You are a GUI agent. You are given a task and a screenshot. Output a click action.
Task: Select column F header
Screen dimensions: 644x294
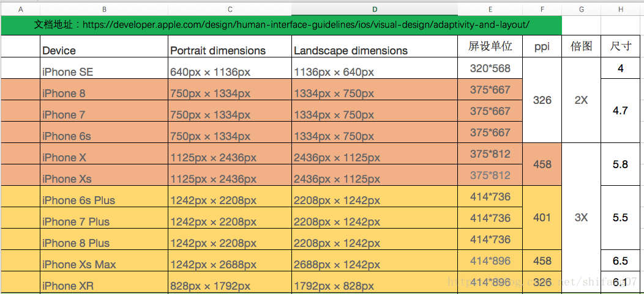(542, 9)
